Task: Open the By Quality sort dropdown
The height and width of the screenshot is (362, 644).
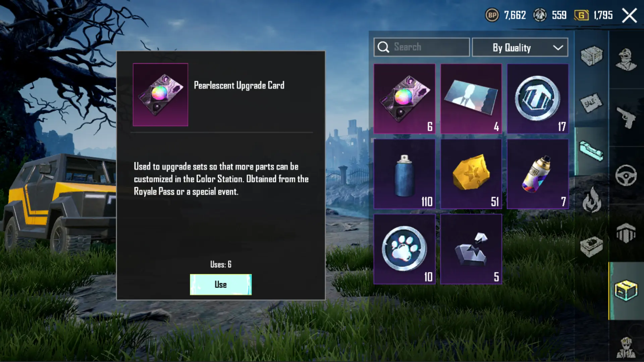Action: coord(520,47)
